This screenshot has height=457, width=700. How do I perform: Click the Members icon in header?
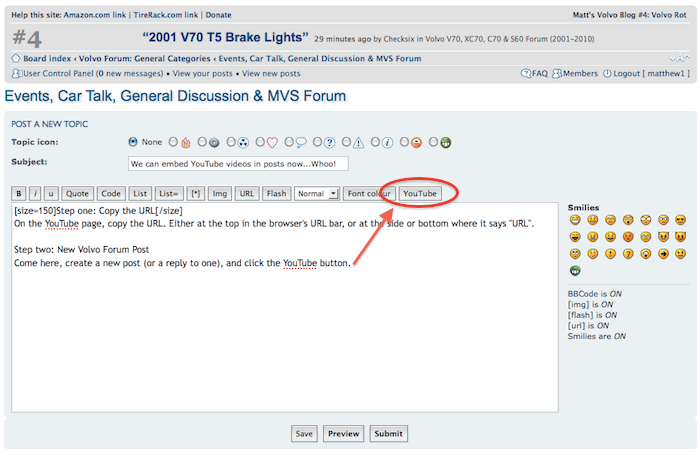click(558, 74)
